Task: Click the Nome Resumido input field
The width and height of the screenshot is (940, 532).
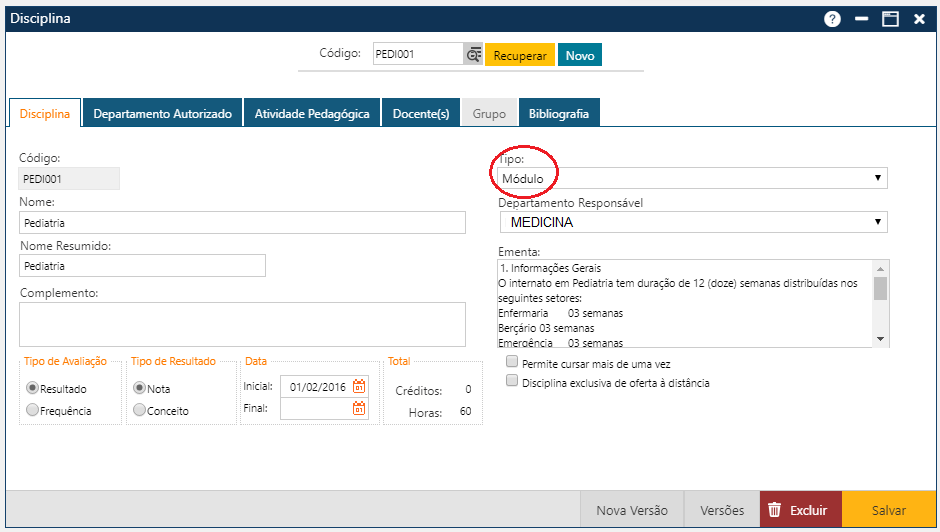Action: [x=142, y=266]
